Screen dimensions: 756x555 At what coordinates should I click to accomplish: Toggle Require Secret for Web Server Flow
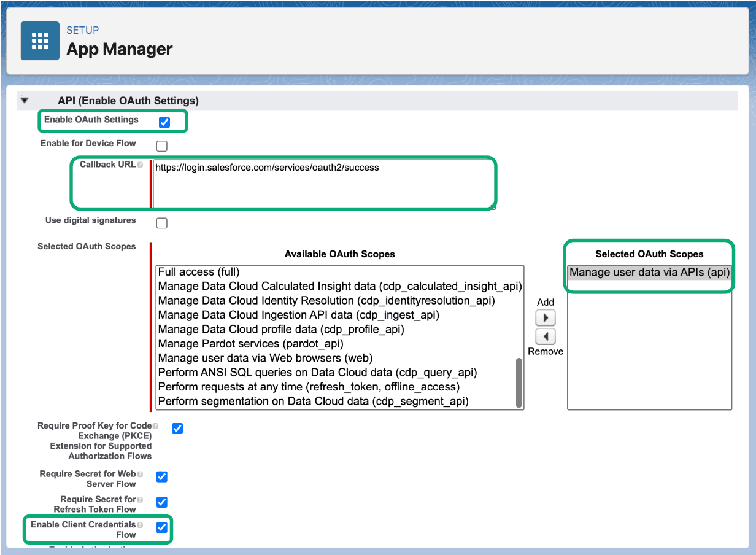tap(161, 476)
